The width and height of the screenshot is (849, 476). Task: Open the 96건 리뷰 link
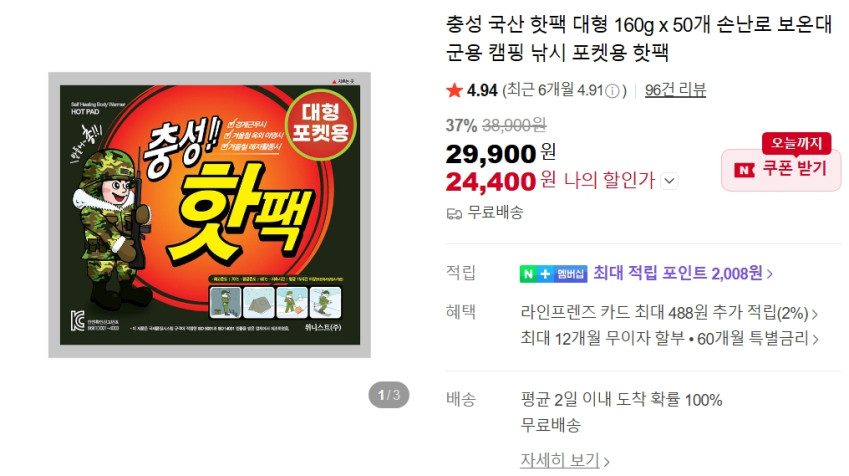[x=675, y=90]
